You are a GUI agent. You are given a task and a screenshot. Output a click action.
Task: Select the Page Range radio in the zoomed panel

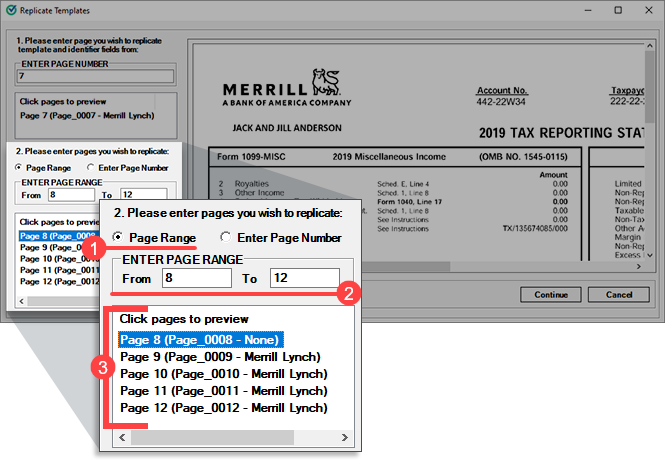pyautogui.click(x=117, y=237)
